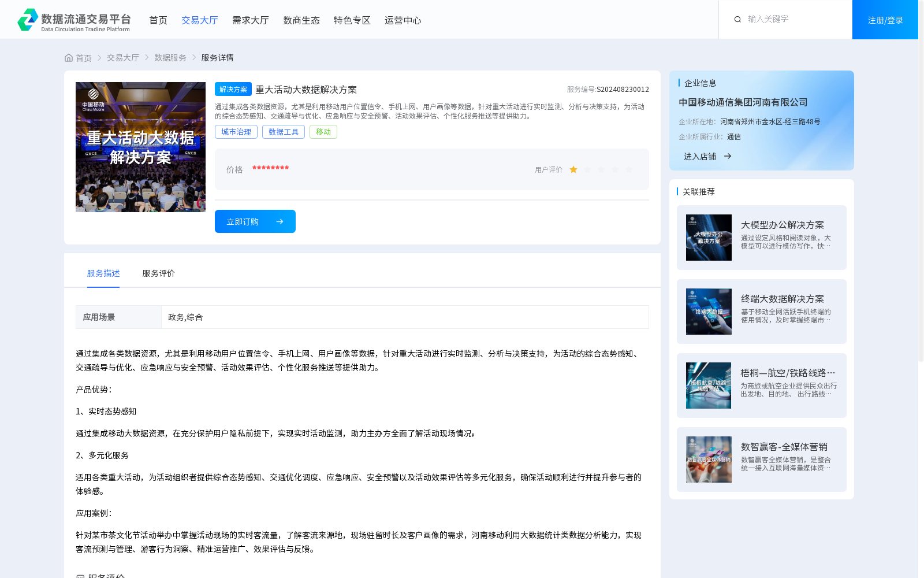The image size is (924, 578).
Task: Click the arrow icon inside 立即订购 button
Action: click(280, 221)
